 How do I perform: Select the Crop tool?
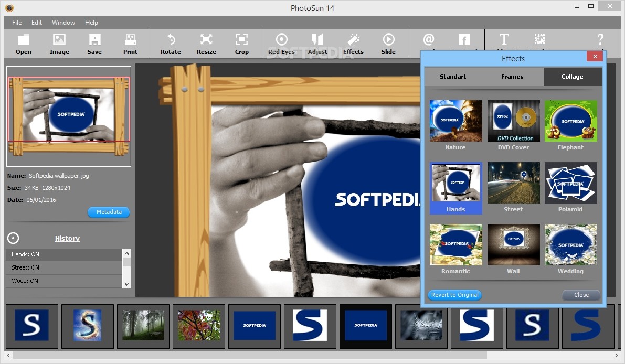(x=241, y=44)
